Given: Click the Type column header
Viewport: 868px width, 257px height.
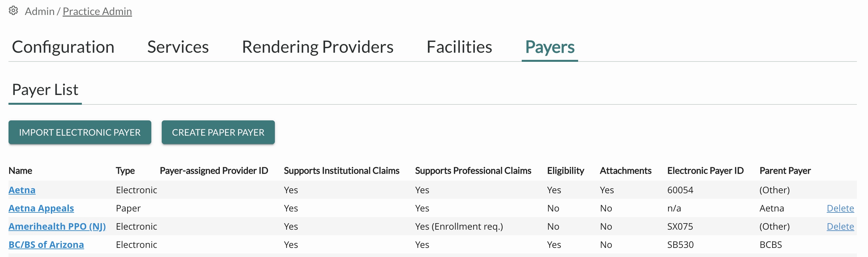Looking at the screenshot, I should click(125, 170).
